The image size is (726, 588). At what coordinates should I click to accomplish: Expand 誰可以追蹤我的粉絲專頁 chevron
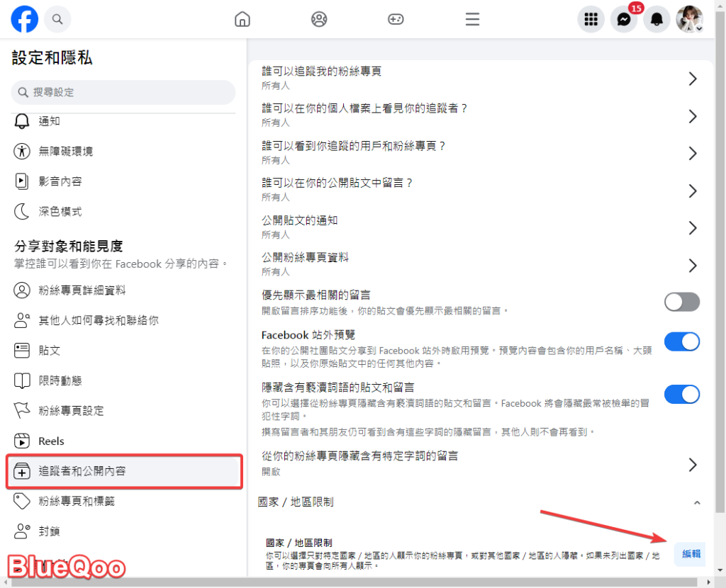[693, 79]
